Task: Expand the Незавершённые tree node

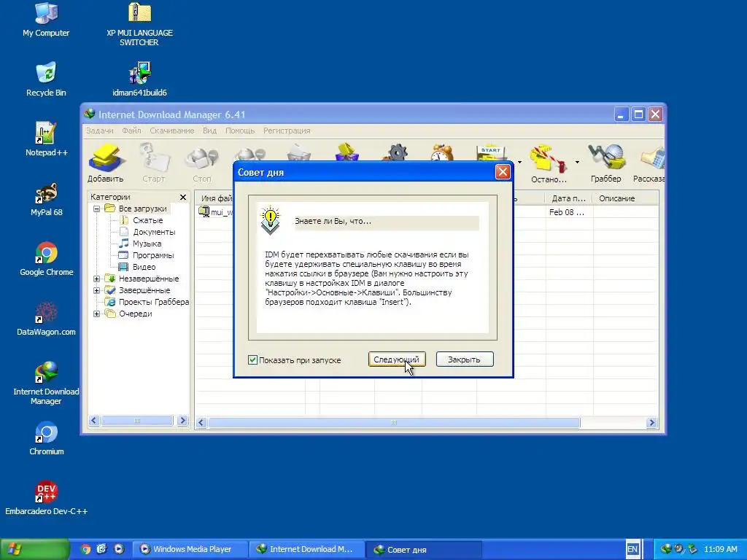Action: 97,279
